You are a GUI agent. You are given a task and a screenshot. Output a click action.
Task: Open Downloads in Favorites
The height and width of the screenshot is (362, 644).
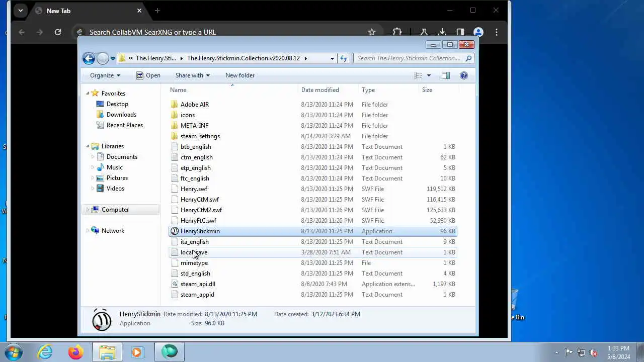click(121, 115)
